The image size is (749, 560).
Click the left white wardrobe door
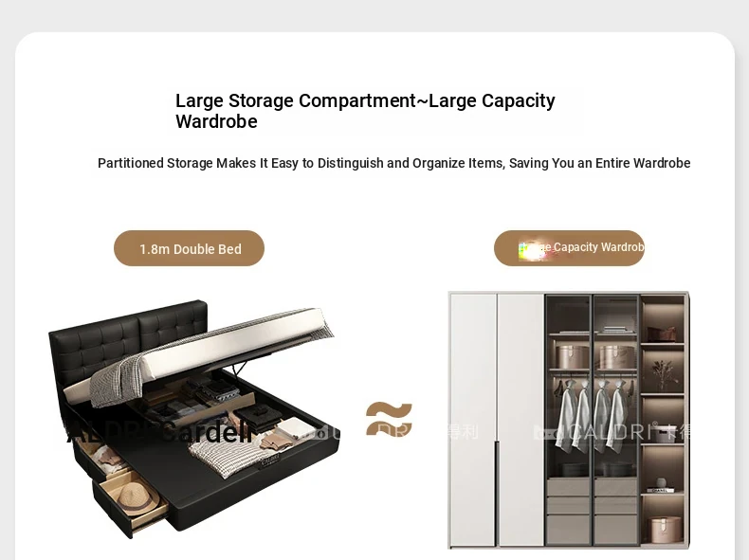[x=473, y=420]
